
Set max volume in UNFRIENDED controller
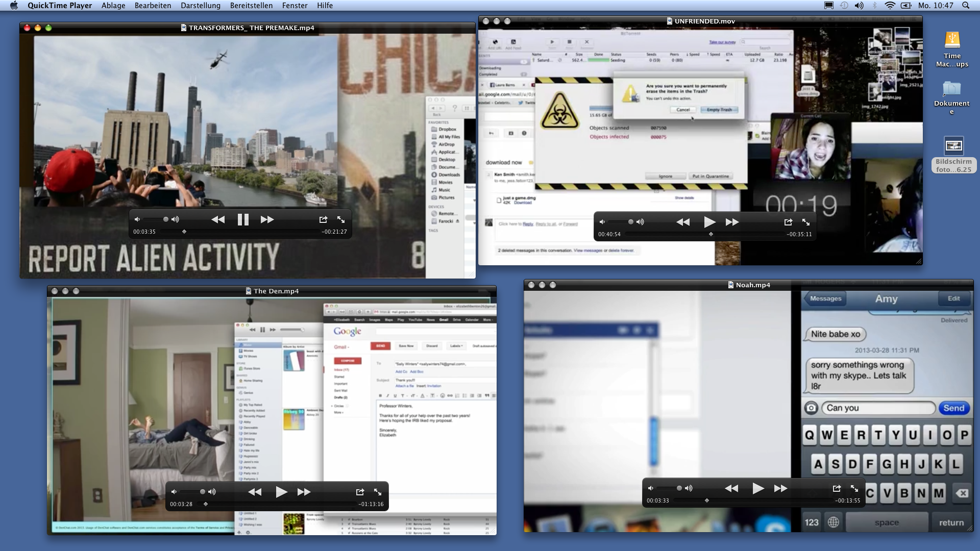pyautogui.click(x=640, y=222)
